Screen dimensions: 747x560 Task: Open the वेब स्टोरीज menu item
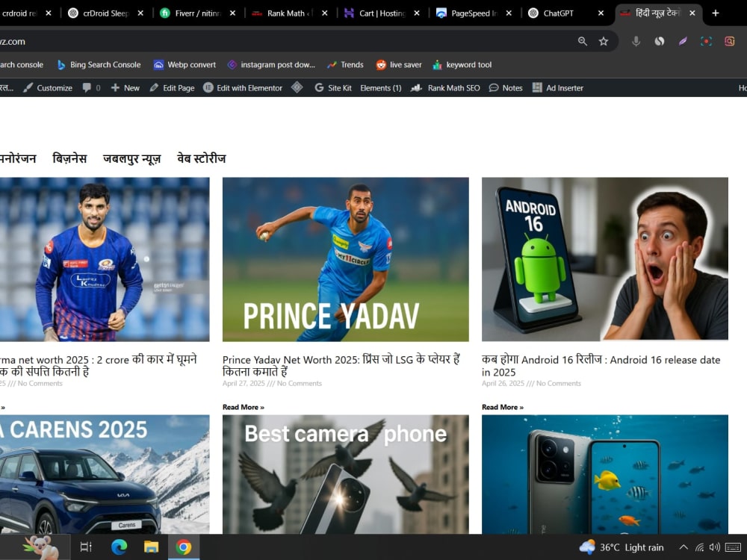pyautogui.click(x=202, y=158)
